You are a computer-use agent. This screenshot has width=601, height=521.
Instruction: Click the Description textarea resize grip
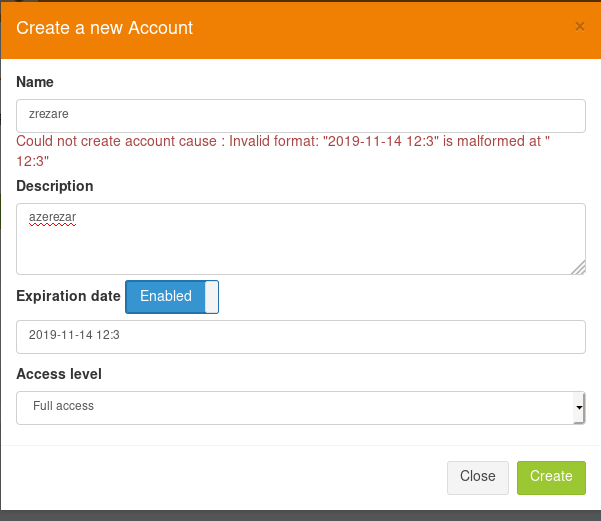tap(578, 267)
